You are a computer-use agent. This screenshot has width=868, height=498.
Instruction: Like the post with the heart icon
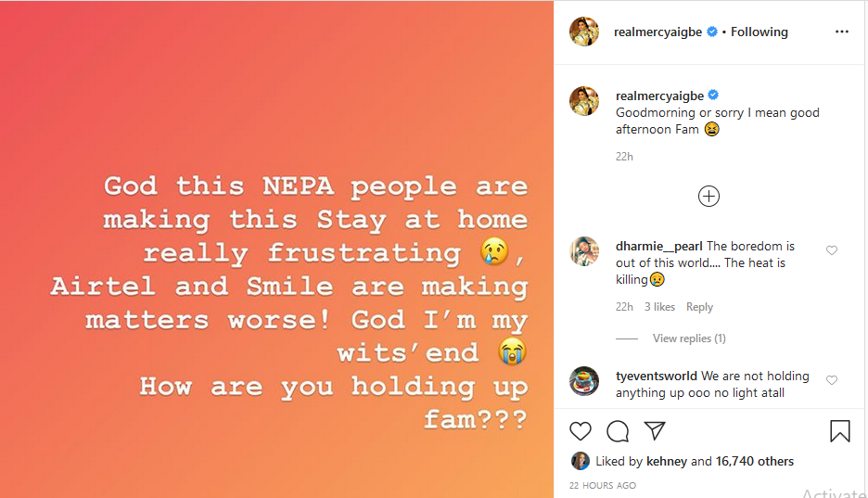click(x=581, y=431)
